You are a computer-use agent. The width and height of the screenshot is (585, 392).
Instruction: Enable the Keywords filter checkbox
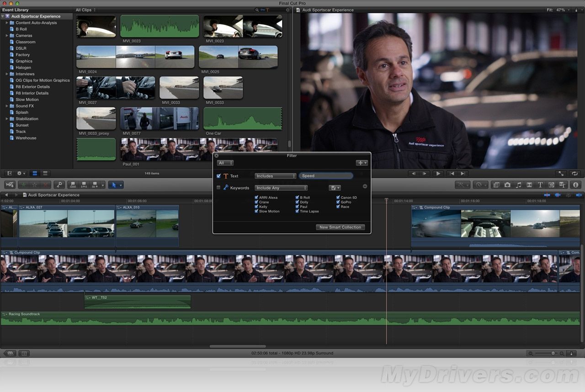click(218, 187)
